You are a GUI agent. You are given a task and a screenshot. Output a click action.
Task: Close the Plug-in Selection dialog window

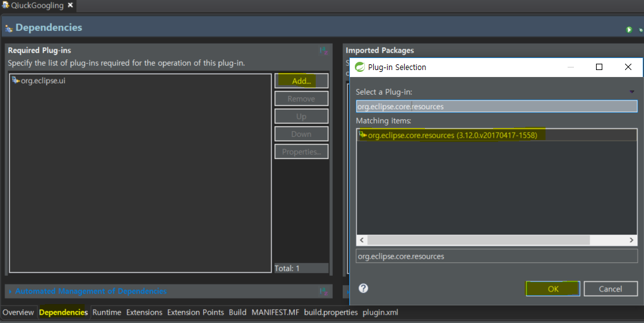(628, 67)
